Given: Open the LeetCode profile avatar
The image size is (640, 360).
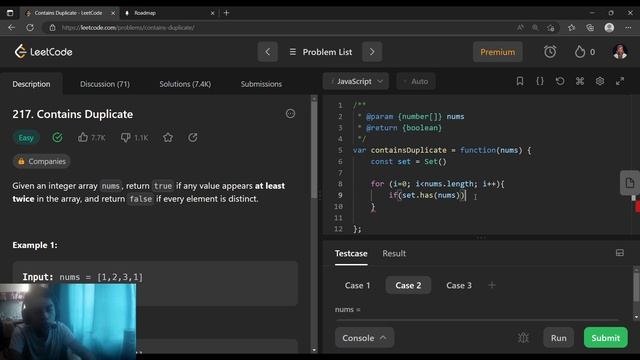Looking at the screenshot, I should [620, 52].
